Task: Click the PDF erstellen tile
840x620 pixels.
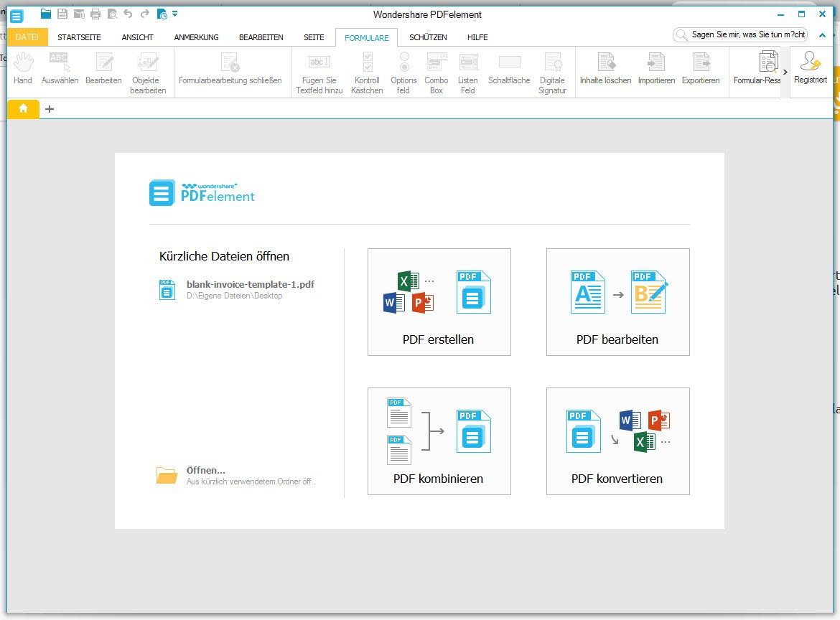Action: pyautogui.click(x=439, y=301)
